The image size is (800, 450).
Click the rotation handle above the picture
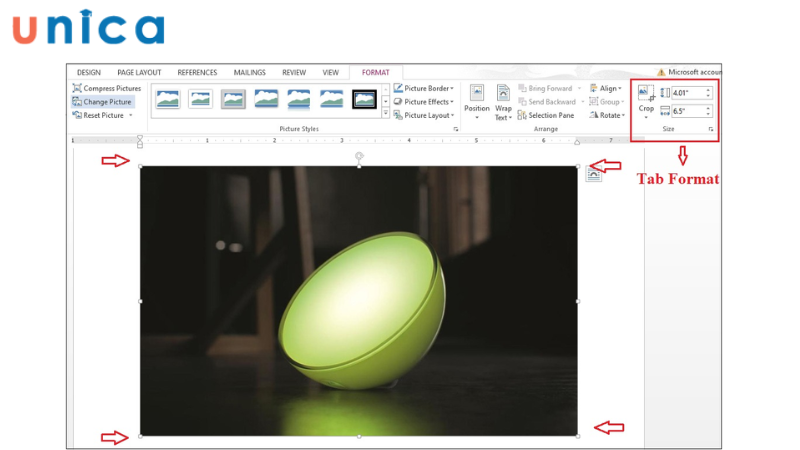359,156
